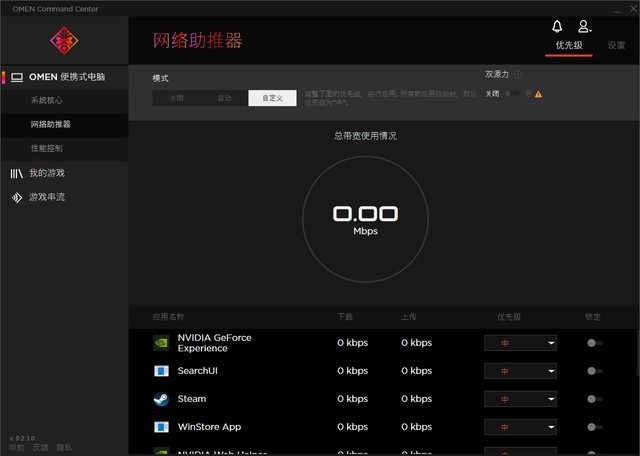
Task: Close the OMEN Command Center window
Action: 633,8
